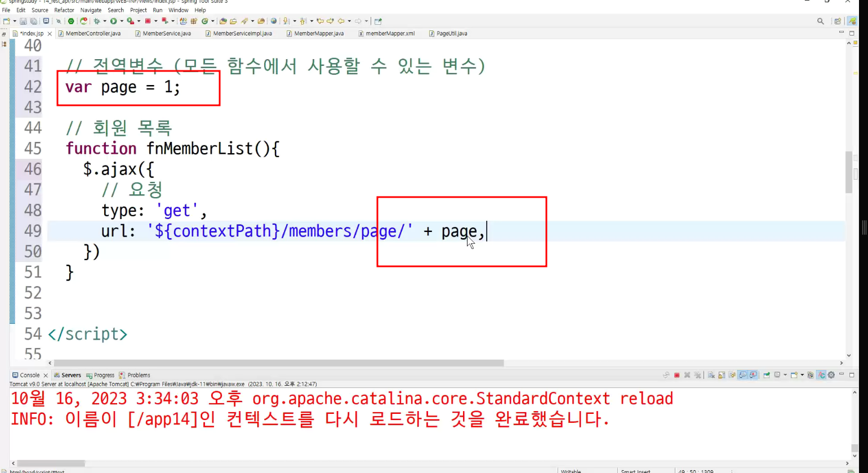Open the Navigate menu

pyautogui.click(x=91, y=10)
